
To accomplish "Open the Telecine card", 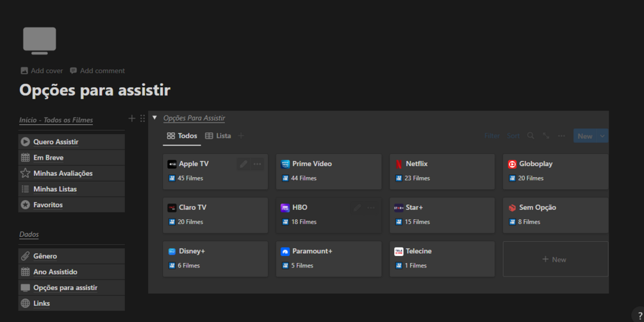I will (x=442, y=258).
